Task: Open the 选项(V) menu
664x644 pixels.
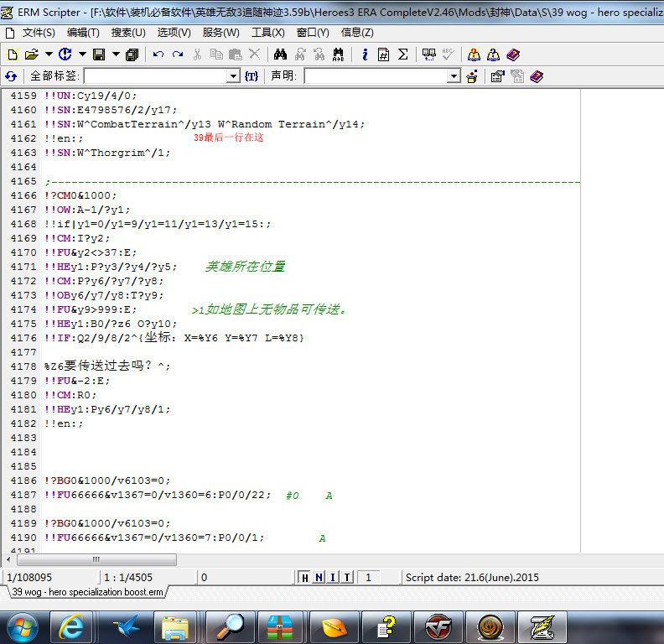Action: [174, 33]
